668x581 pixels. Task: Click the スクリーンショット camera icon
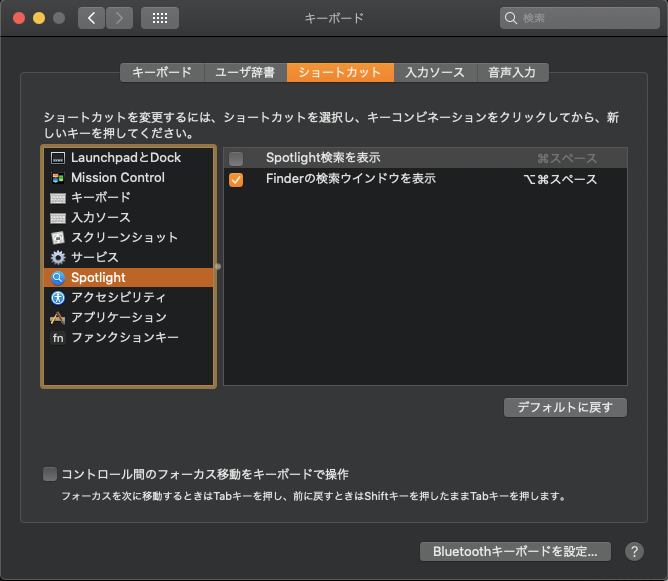58,238
